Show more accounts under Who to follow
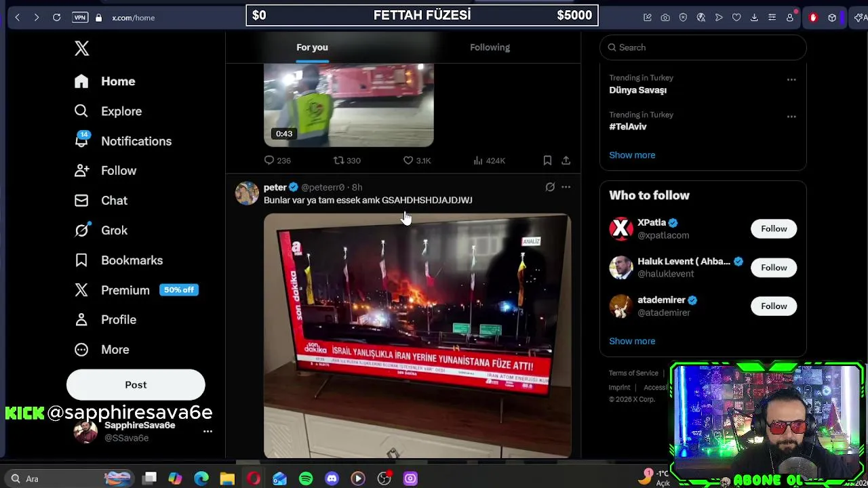Viewport: 868px width, 488px height. click(x=632, y=341)
